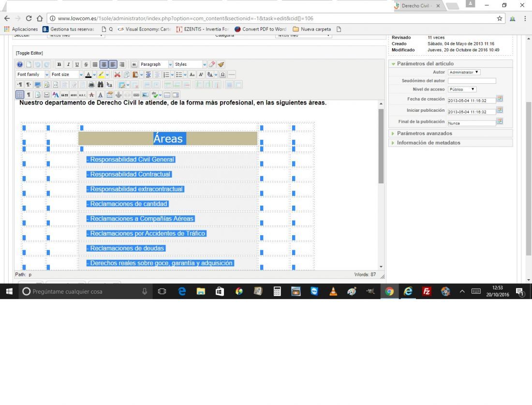Click the copy icon in editor toolbar
Viewport: 532px width, 405px height.
click(126, 75)
